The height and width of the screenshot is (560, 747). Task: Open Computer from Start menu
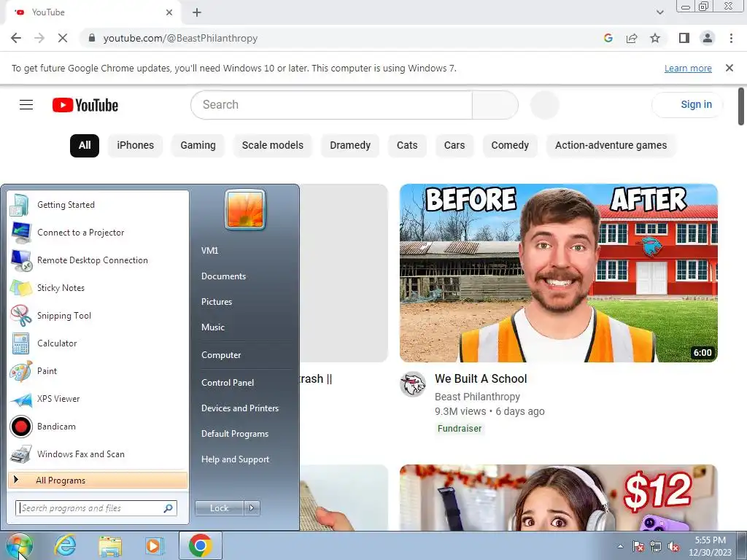(x=221, y=355)
